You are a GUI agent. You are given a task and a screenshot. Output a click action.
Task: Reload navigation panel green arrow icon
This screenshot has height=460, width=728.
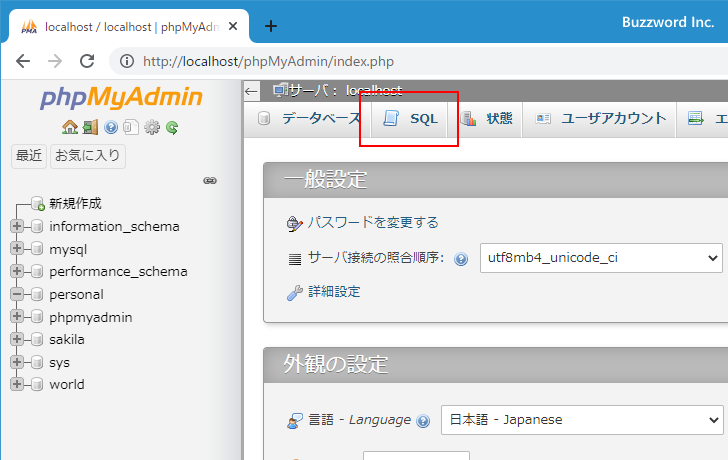[x=172, y=127]
